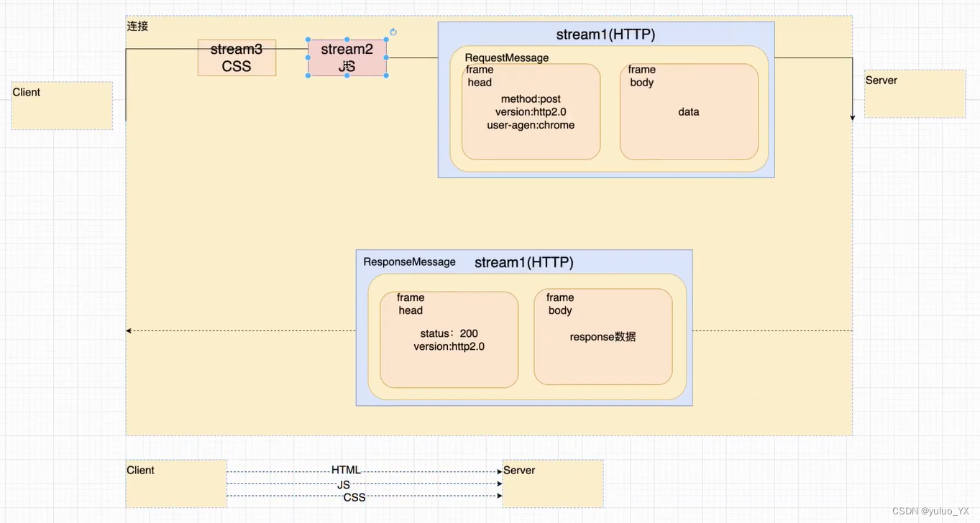The image size is (980, 523).
Task: Click 'frame body' label inside ResponseMessage
Action: click(560, 304)
